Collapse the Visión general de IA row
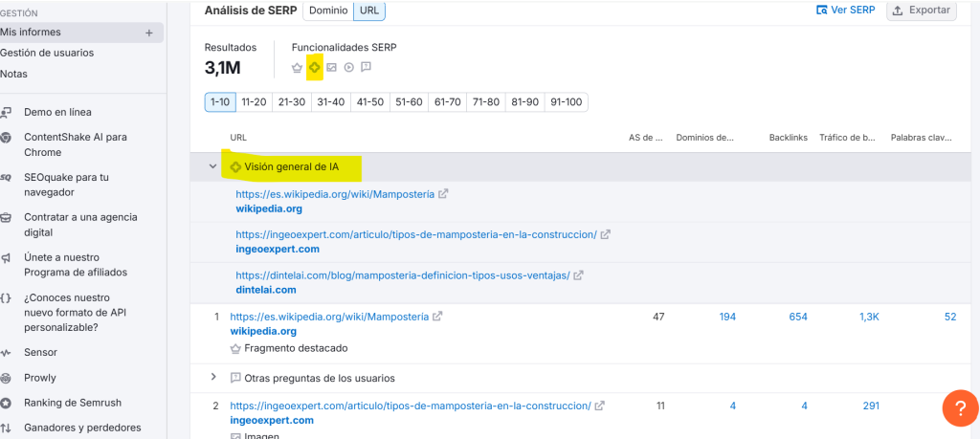The height and width of the screenshot is (439, 980). (213, 166)
